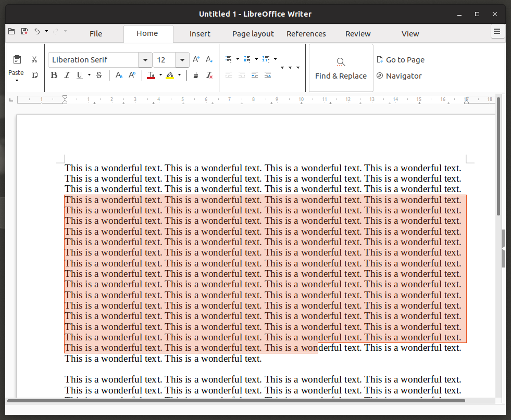
Task: Toggle Subscript formatting
Action: pyautogui.click(x=119, y=75)
